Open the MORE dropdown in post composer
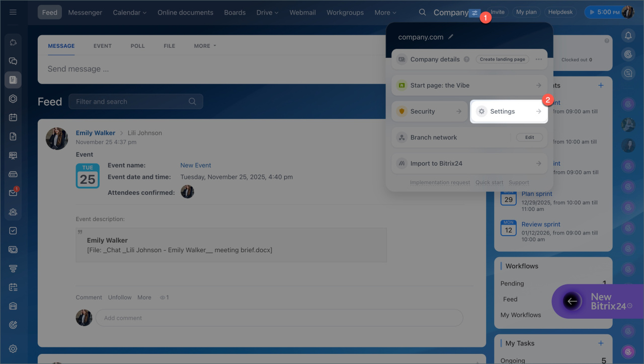 205,46
